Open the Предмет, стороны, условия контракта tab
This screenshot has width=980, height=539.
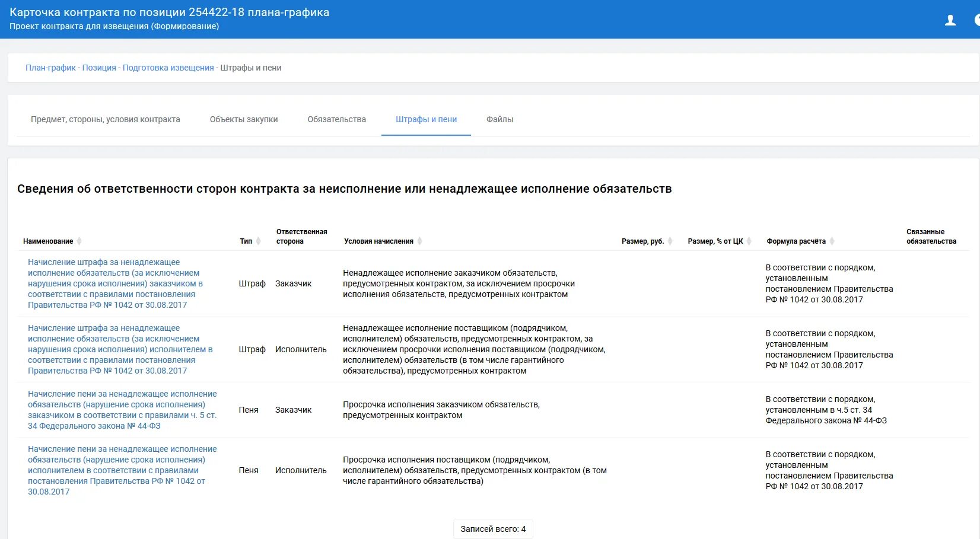pos(106,119)
